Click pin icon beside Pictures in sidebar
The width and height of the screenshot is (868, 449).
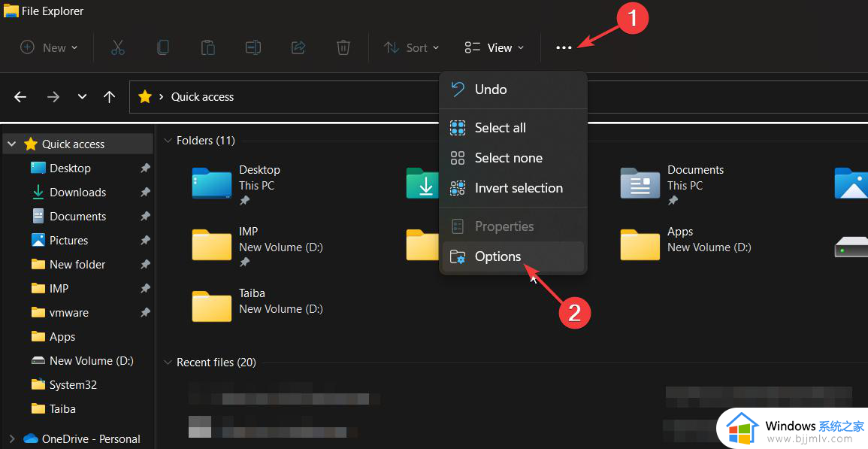(x=145, y=240)
